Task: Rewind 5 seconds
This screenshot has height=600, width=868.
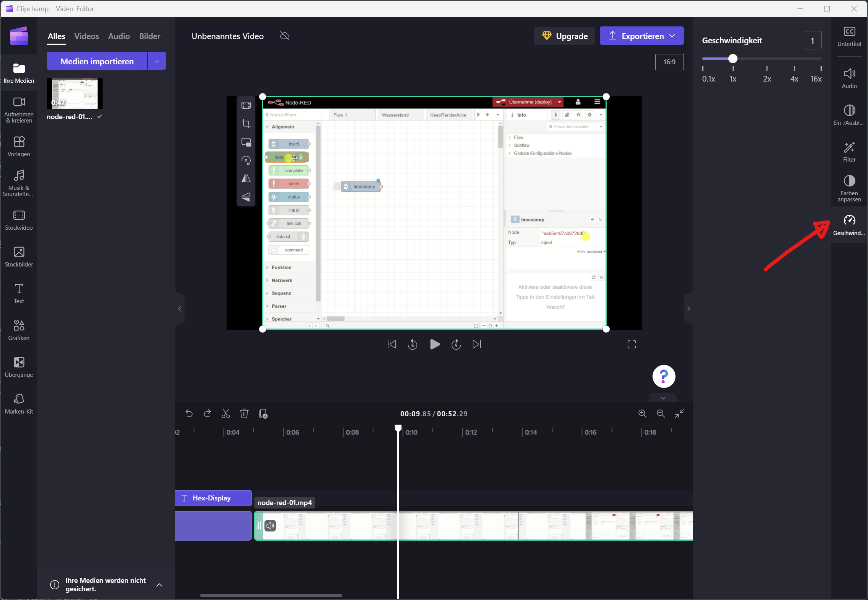Action: (413, 344)
